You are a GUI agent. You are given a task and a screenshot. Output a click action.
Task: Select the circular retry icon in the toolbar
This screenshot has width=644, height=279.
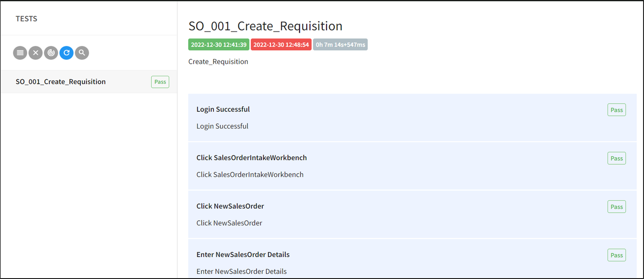66,53
